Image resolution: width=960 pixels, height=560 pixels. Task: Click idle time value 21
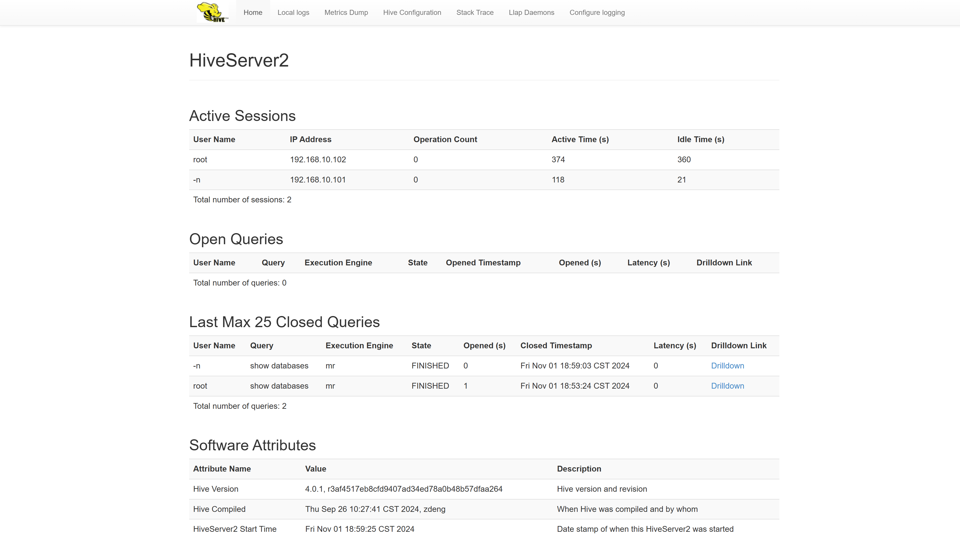[682, 180]
